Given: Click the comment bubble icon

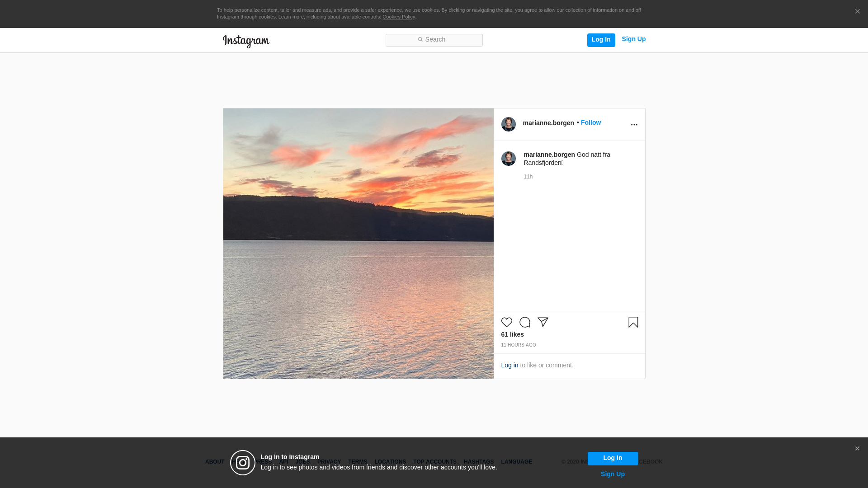Looking at the screenshot, I should click(524, 322).
